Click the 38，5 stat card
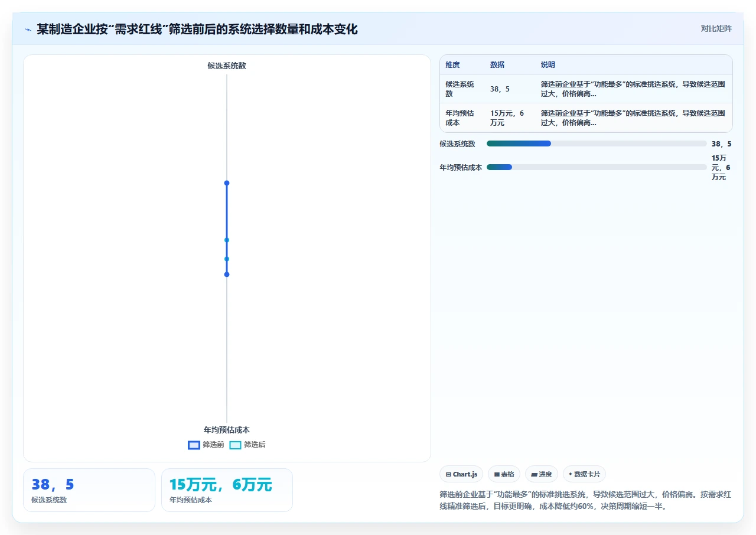This screenshot has width=756, height=535. pos(89,490)
